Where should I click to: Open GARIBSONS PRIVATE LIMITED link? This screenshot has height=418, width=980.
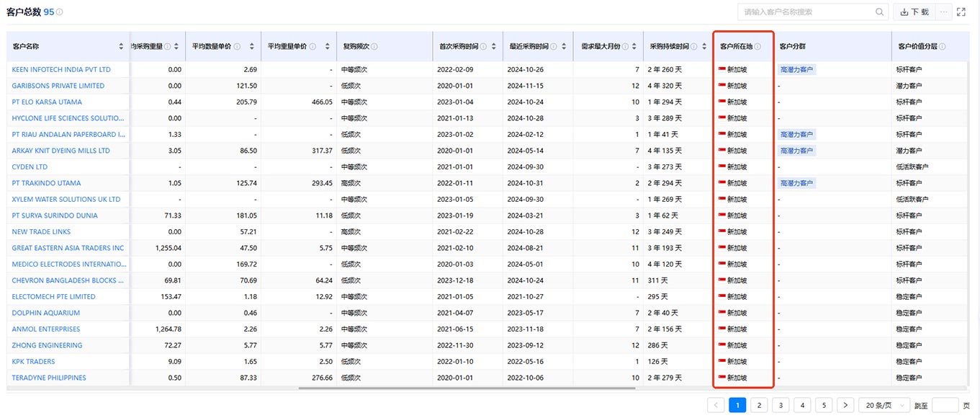[58, 86]
